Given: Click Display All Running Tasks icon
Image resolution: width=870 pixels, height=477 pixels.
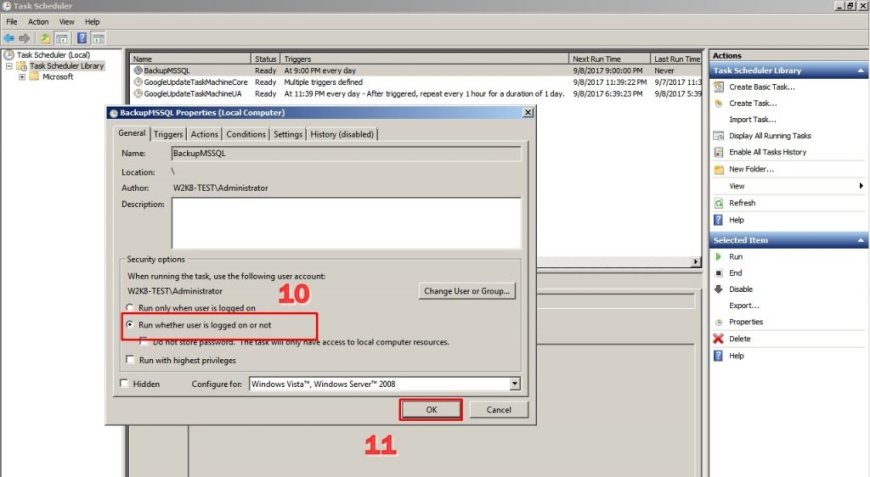Looking at the screenshot, I should click(x=719, y=136).
